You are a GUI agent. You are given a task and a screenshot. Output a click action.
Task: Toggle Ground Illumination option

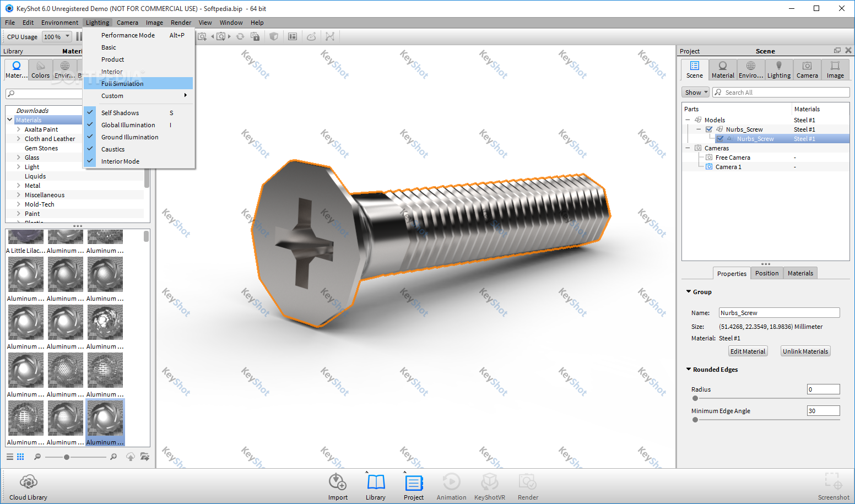tap(138, 137)
